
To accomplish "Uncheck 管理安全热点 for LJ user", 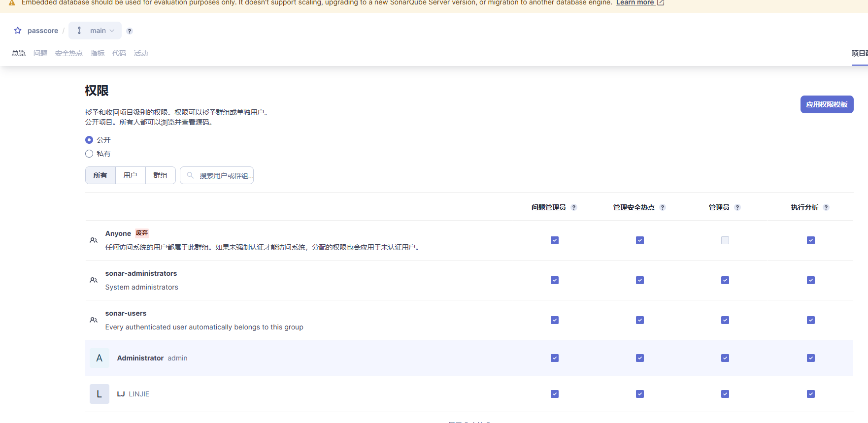I will pos(640,394).
